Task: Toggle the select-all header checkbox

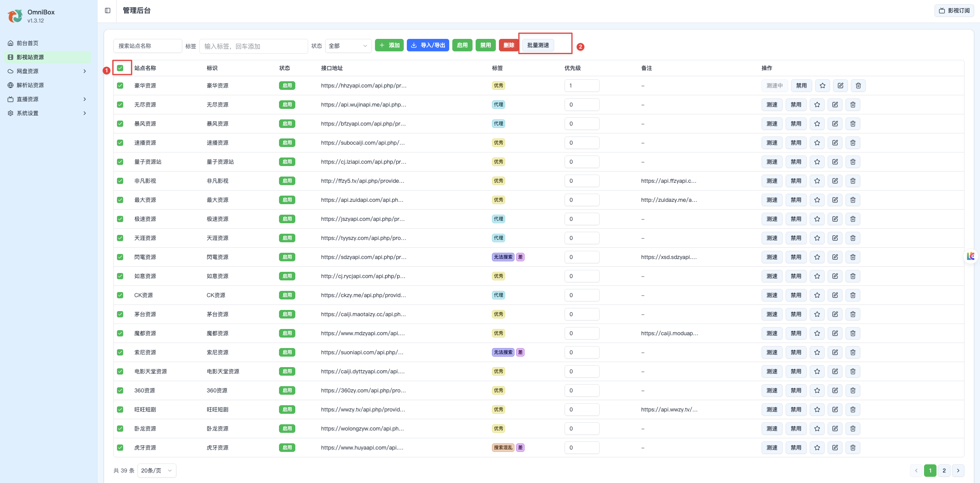Action: [x=120, y=68]
